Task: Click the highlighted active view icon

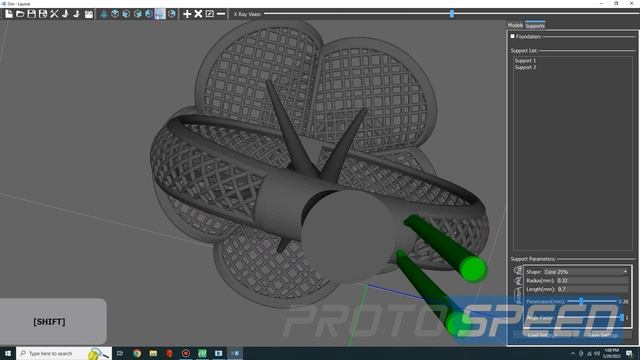Action: coord(160,14)
